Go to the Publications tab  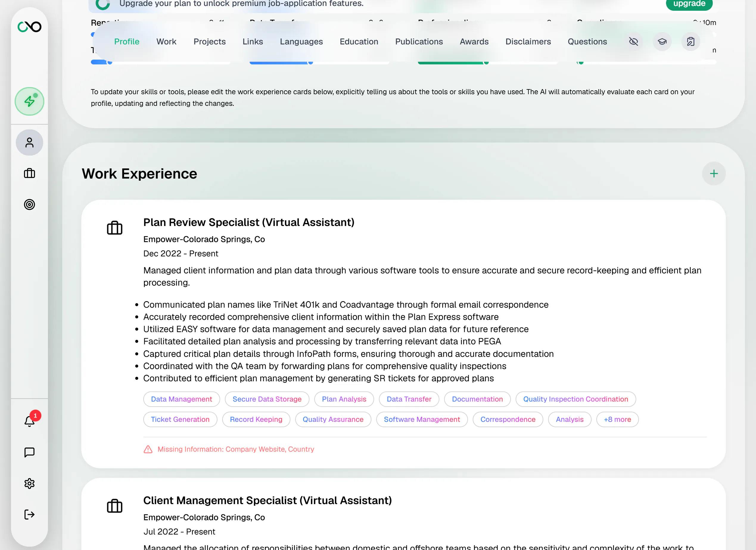419,42
